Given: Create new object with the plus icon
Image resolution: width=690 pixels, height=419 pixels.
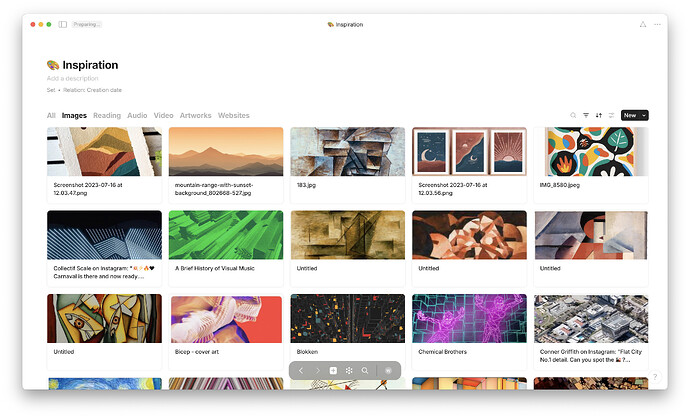Looking at the screenshot, I should tap(333, 371).
